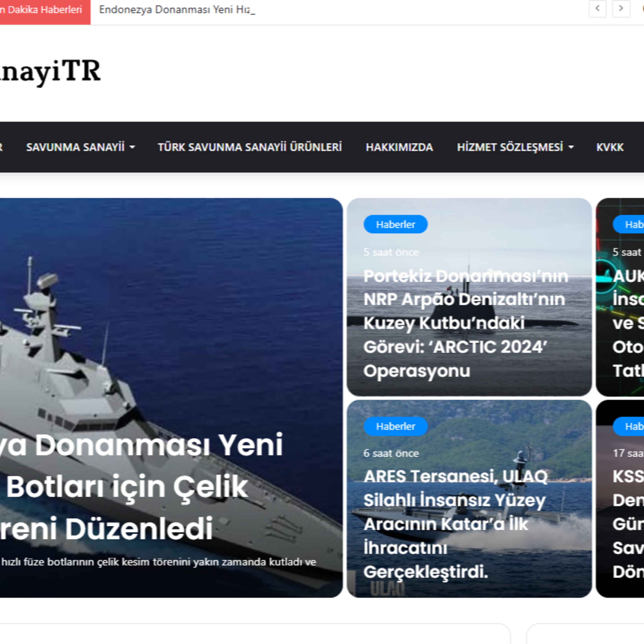Open the HAKKIMIZDA page
The width and height of the screenshot is (644, 644).
point(399,147)
